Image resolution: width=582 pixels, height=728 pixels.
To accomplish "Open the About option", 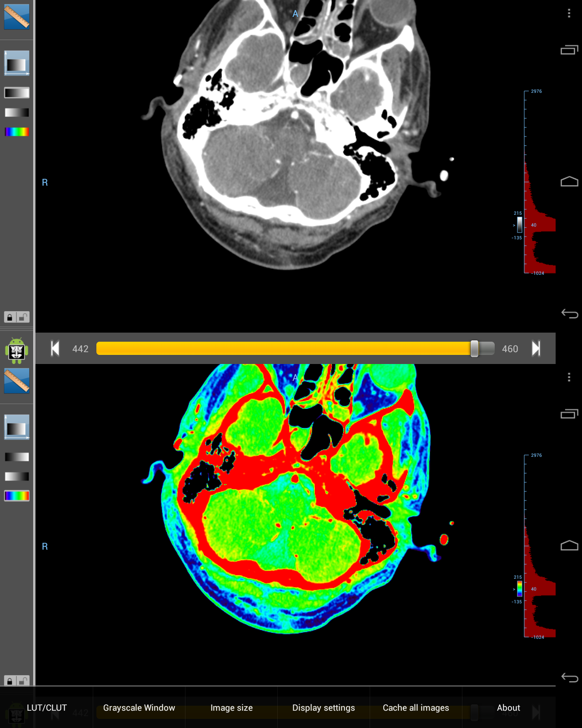I will coord(508,708).
